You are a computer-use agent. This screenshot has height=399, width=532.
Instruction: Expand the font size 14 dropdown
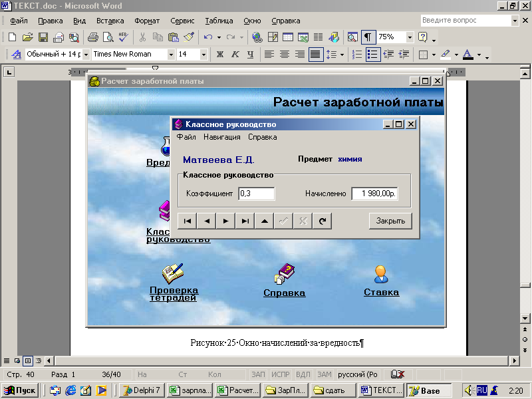click(203, 55)
